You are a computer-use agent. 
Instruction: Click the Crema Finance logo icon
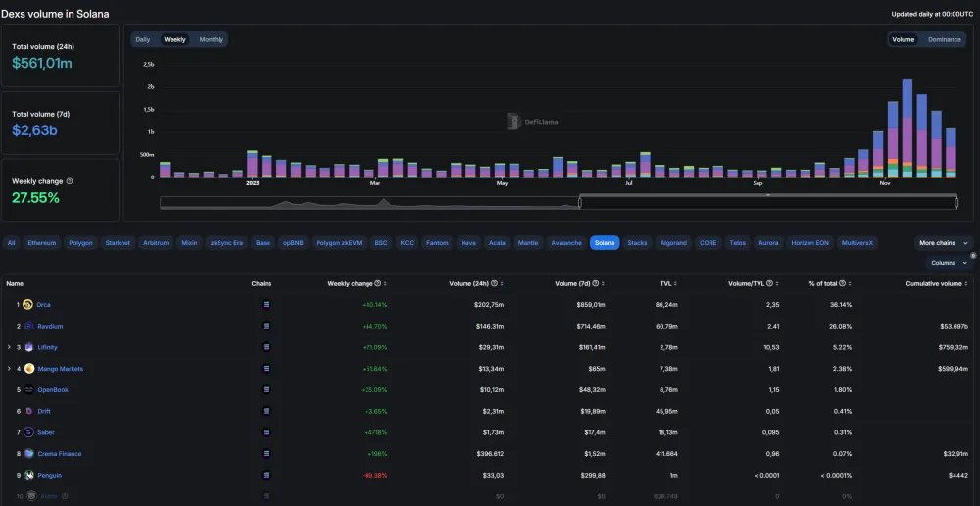point(28,453)
